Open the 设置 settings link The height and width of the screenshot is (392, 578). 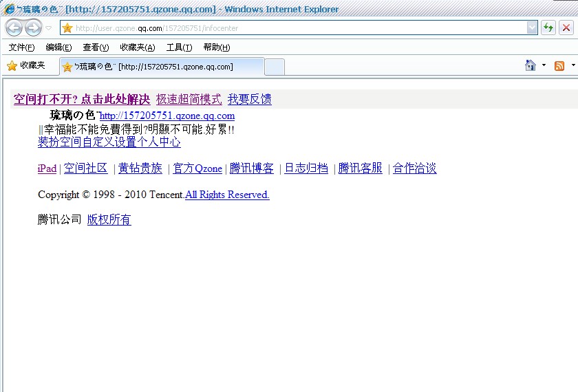pyautogui.click(x=125, y=142)
